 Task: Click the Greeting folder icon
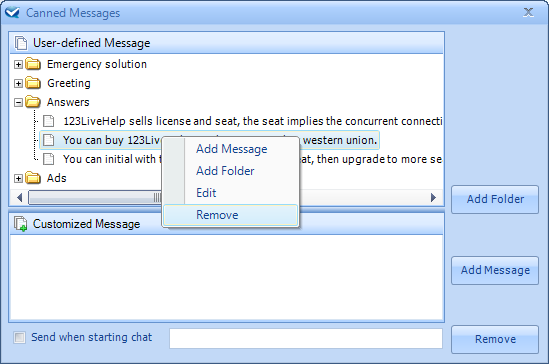[x=33, y=83]
